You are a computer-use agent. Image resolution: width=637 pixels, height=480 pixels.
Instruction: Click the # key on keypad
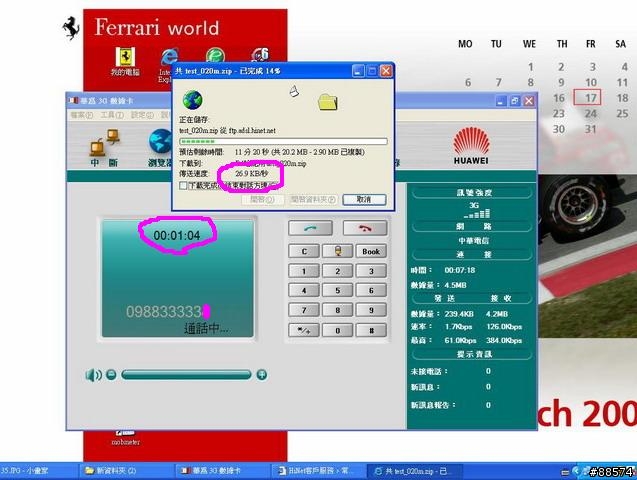(371, 331)
